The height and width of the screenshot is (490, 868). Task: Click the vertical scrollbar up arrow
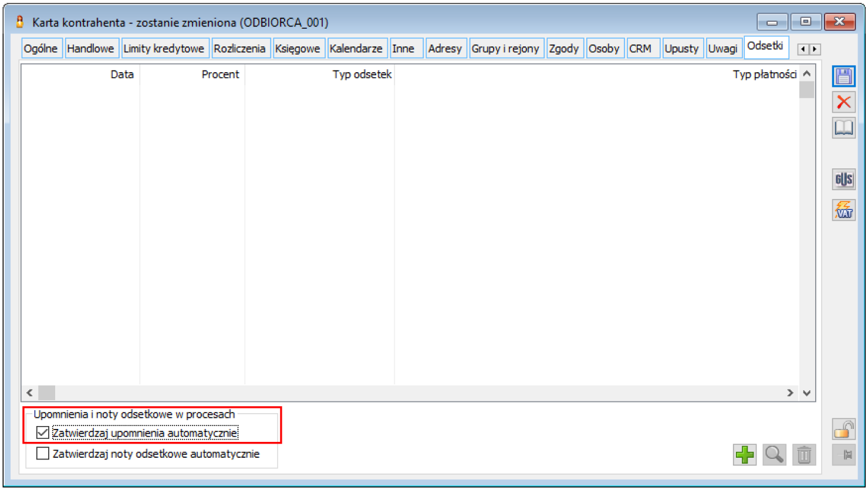(x=807, y=73)
